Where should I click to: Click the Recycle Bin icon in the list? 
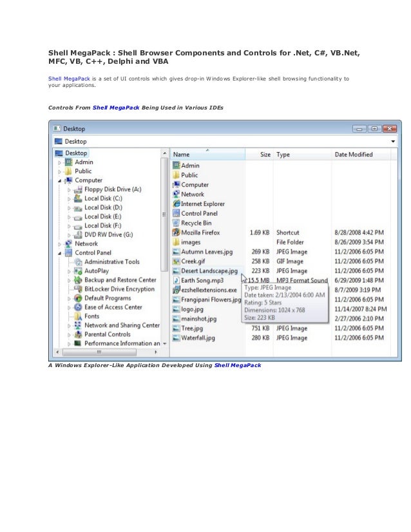pyautogui.click(x=176, y=223)
